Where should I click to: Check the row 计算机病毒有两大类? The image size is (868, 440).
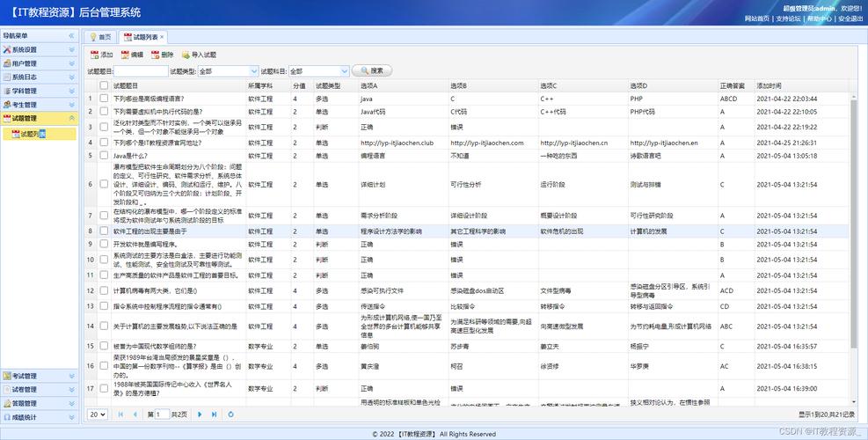click(104, 290)
